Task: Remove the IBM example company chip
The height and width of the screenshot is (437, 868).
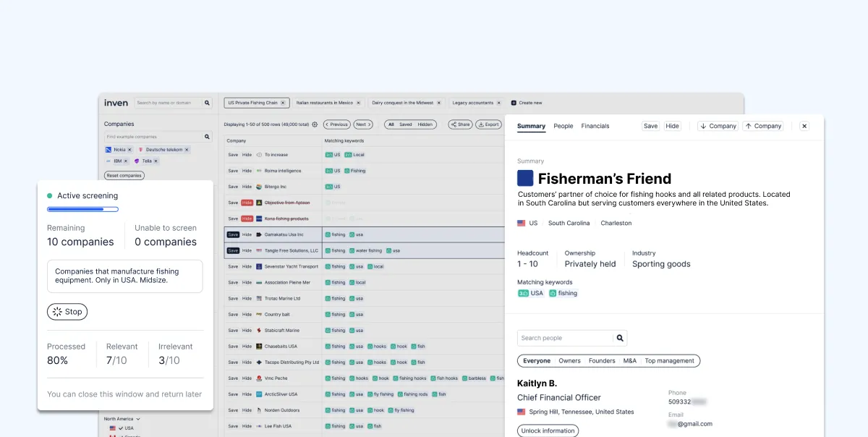Action: pyautogui.click(x=125, y=161)
